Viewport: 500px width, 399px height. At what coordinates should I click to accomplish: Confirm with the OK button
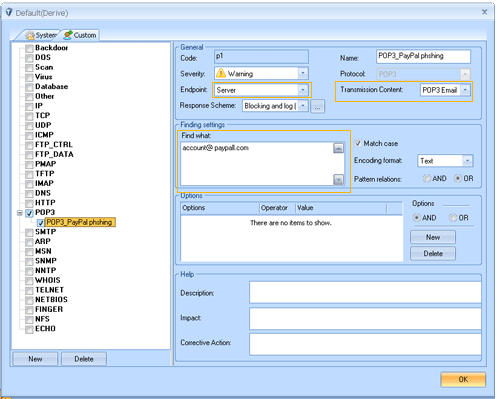[x=463, y=379]
